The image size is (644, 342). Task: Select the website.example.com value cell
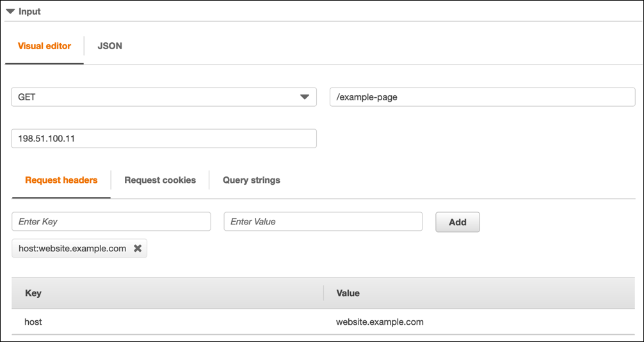[380, 322]
